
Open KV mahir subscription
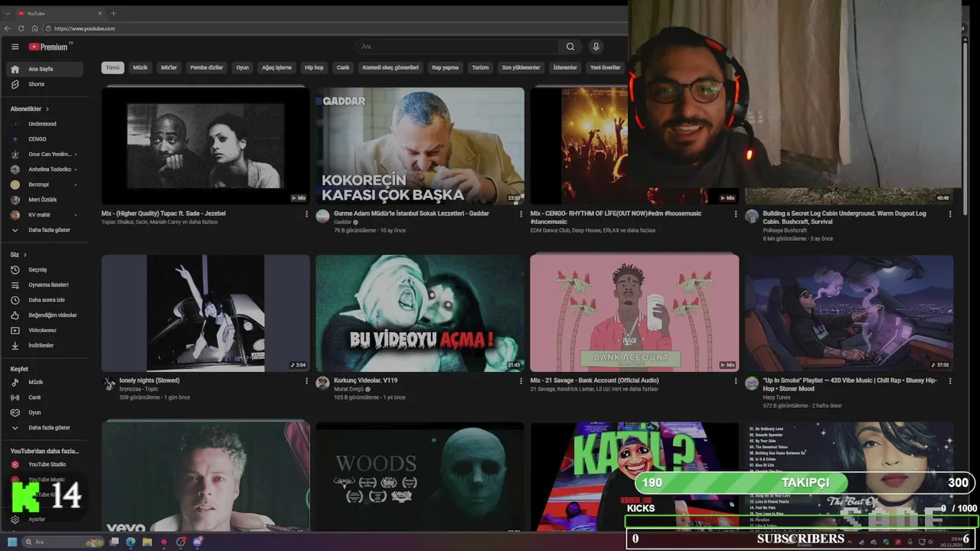click(44, 215)
